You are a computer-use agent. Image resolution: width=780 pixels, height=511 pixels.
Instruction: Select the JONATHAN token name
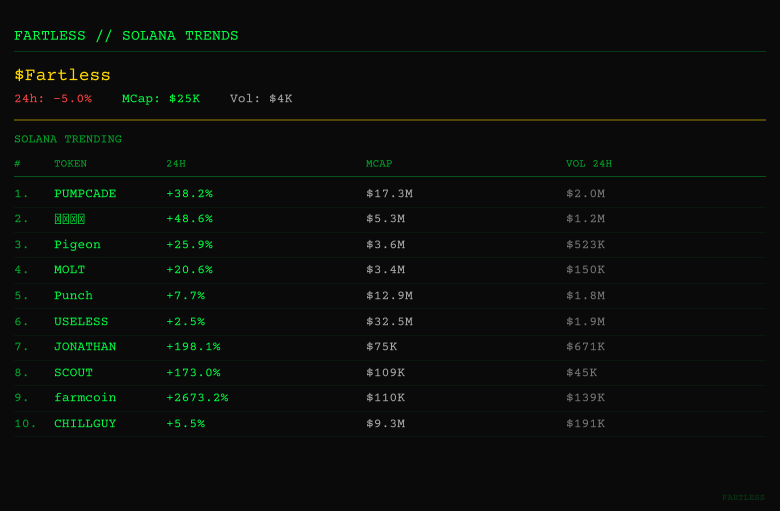(85, 346)
